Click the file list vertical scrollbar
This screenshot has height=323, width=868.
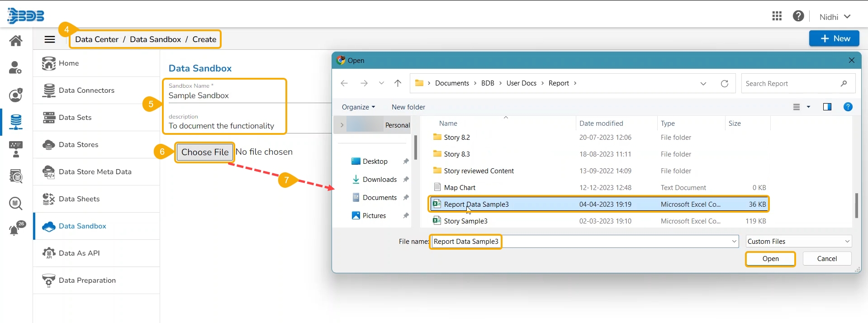coord(856,206)
